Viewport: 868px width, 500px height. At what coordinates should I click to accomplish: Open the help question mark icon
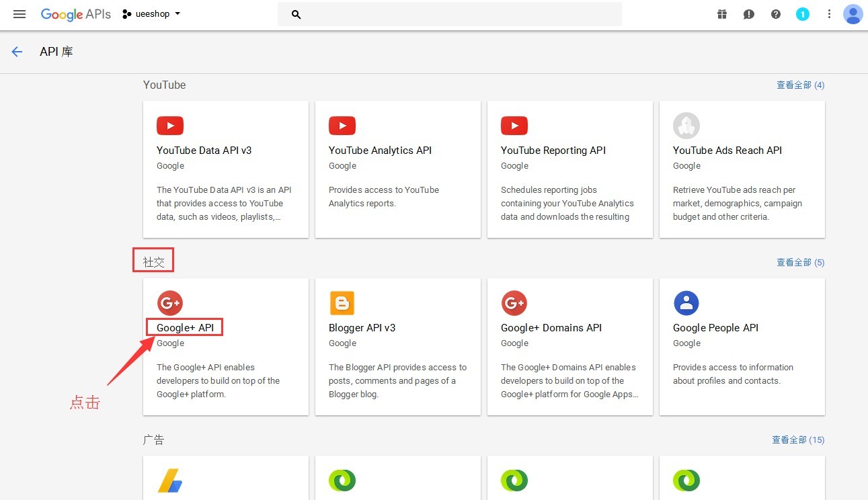776,14
